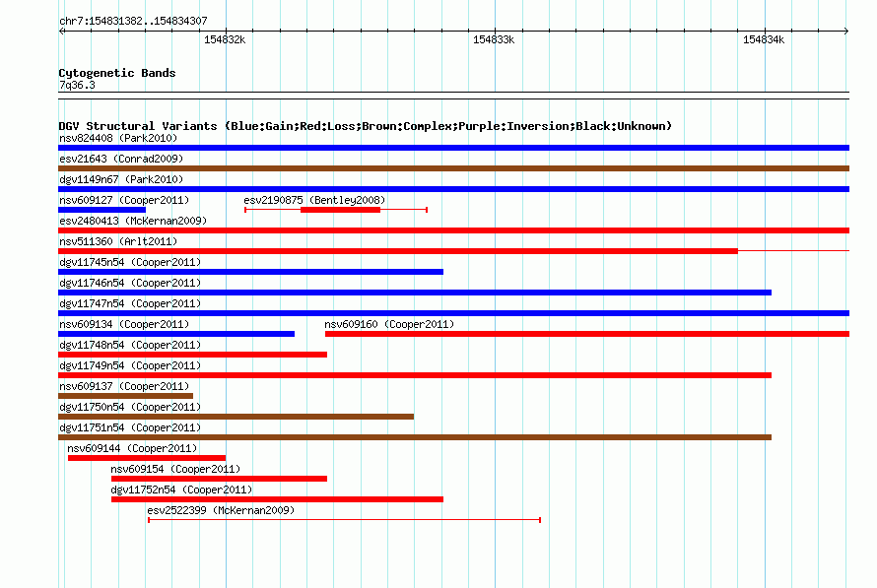Click the 154832k ruler position label

[225, 39]
